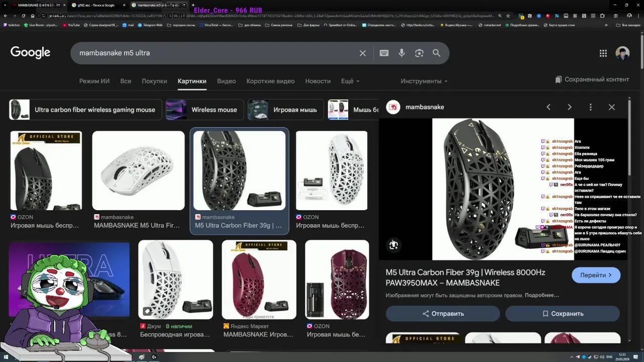Start voice search with microphone icon

tap(401, 53)
